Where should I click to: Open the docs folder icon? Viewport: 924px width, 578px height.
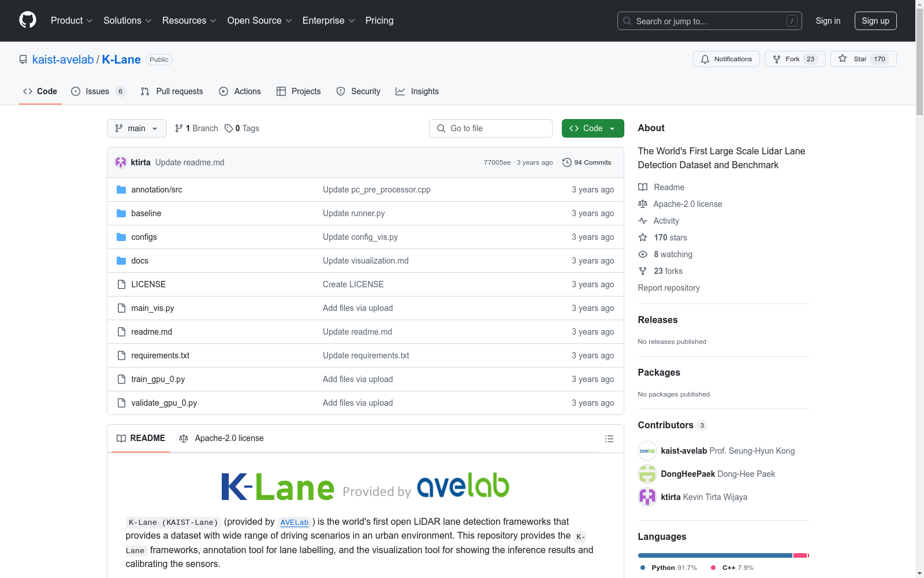[x=121, y=261]
